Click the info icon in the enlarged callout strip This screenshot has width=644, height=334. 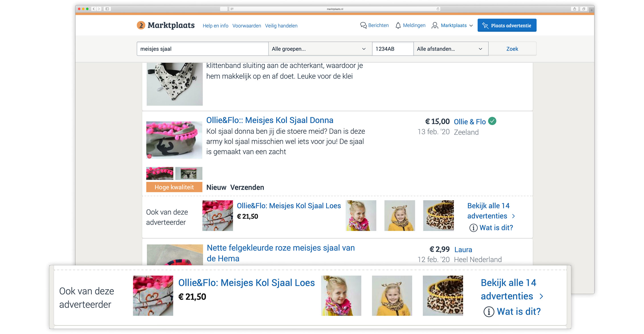coord(489,312)
